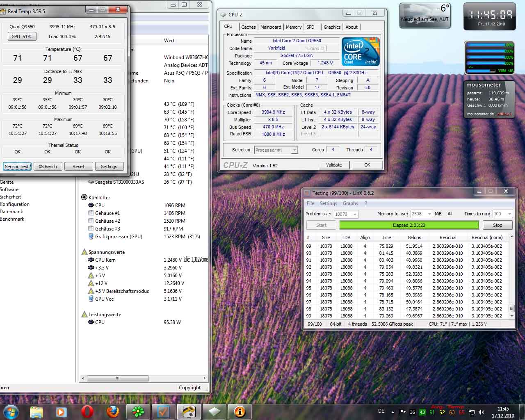This screenshot has width=525, height=420.
Task: Click the Wert column header
Action: tap(169, 41)
